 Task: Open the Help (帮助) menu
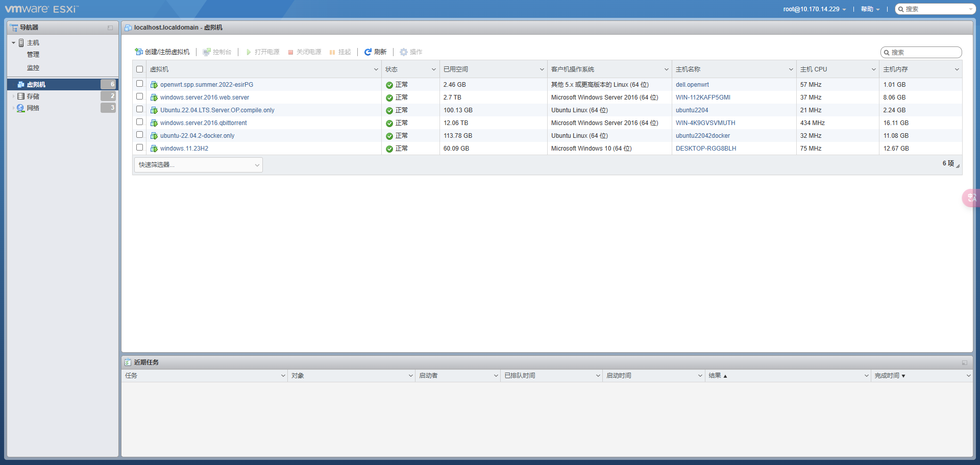(x=870, y=9)
